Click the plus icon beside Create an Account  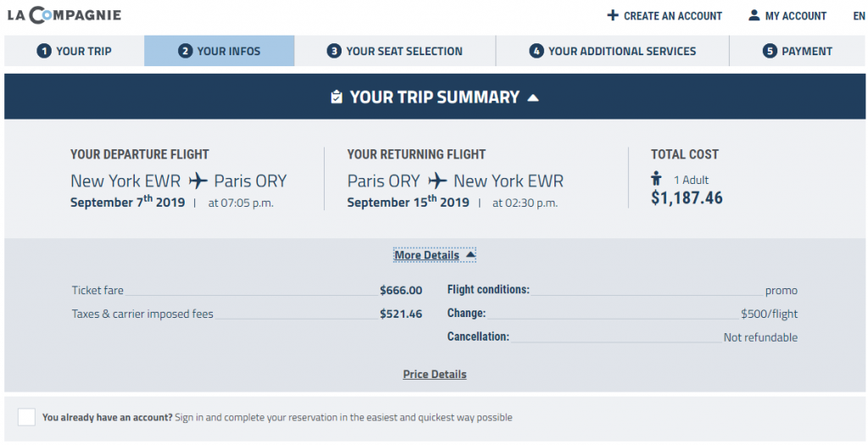pos(612,15)
